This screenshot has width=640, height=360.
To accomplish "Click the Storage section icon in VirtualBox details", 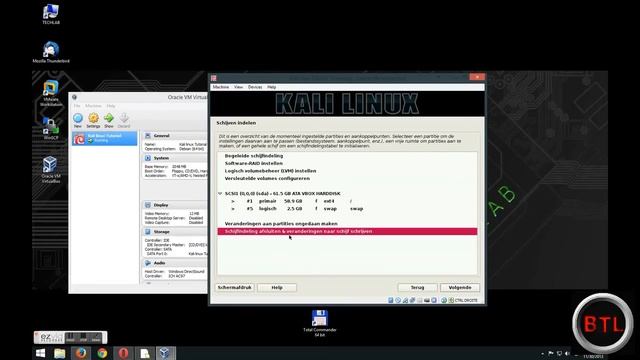I will pyautogui.click(x=148, y=231).
